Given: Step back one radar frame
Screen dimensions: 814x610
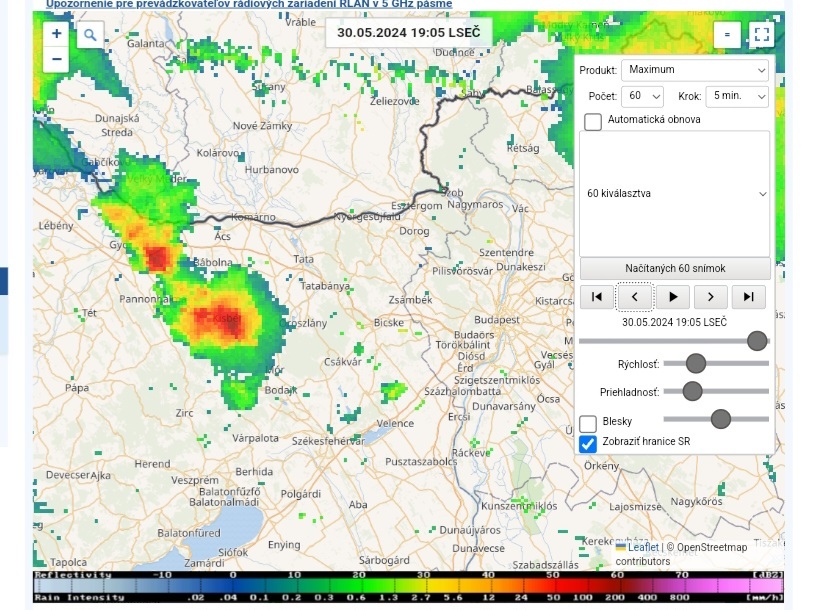Looking at the screenshot, I should 635,296.
